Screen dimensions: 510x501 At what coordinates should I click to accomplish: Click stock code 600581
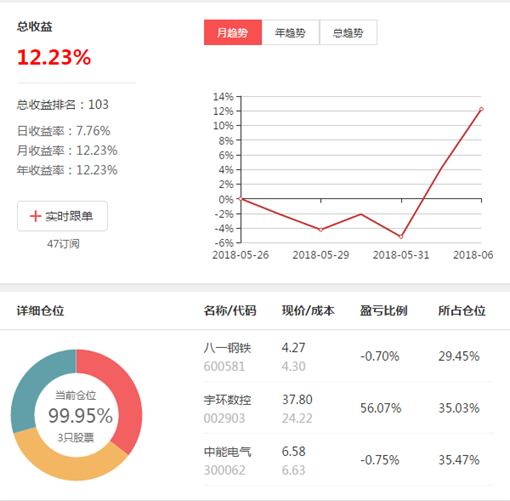pos(224,367)
